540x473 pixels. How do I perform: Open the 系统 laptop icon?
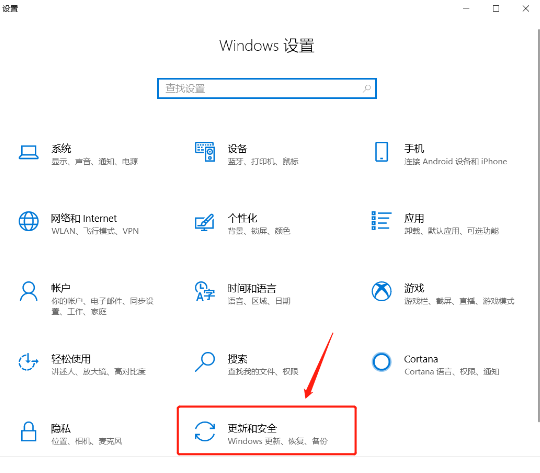click(x=29, y=152)
